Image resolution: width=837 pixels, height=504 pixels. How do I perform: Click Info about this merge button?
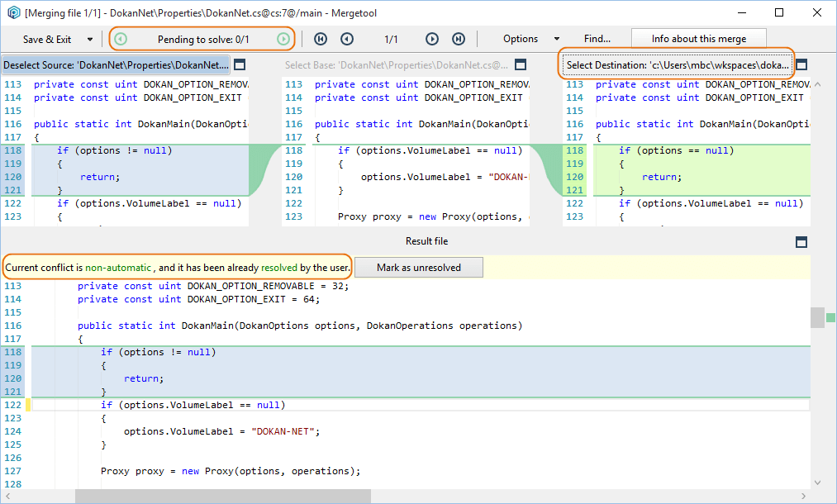click(x=699, y=39)
